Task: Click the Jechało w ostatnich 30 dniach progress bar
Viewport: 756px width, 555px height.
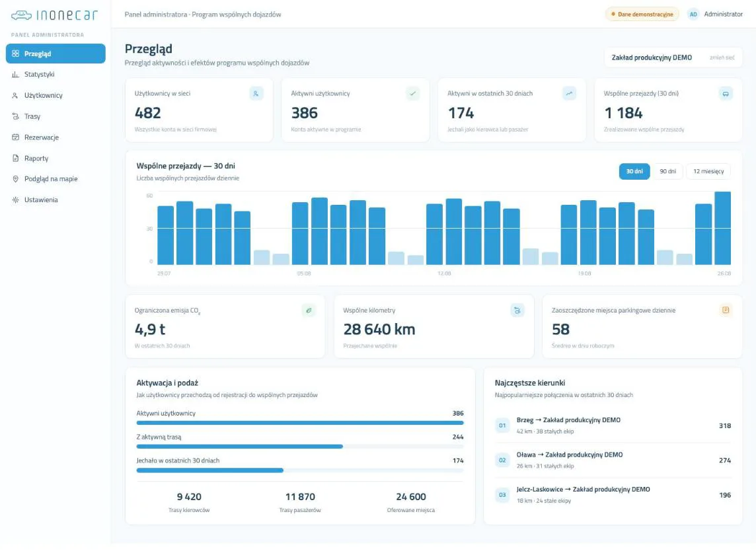Action: tap(300, 470)
